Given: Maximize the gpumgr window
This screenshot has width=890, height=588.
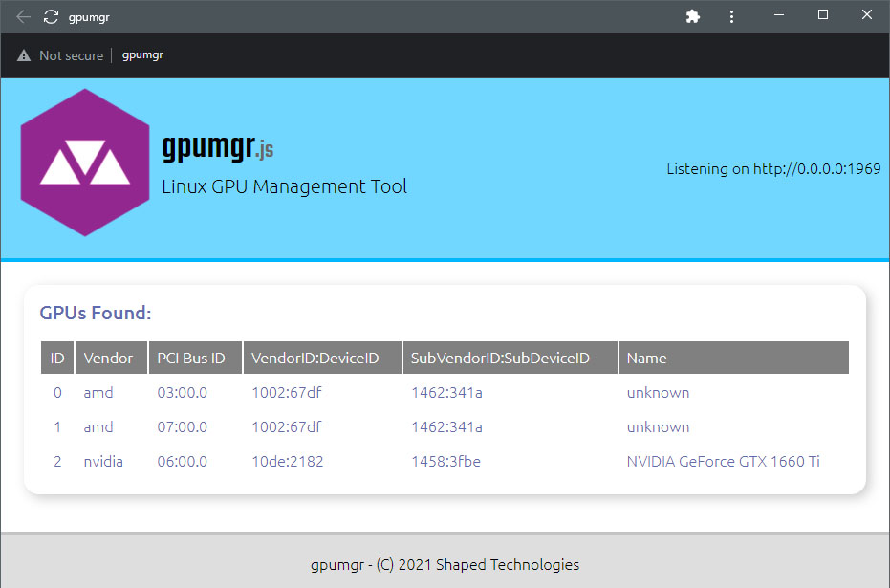Looking at the screenshot, I should click(823, 15).
